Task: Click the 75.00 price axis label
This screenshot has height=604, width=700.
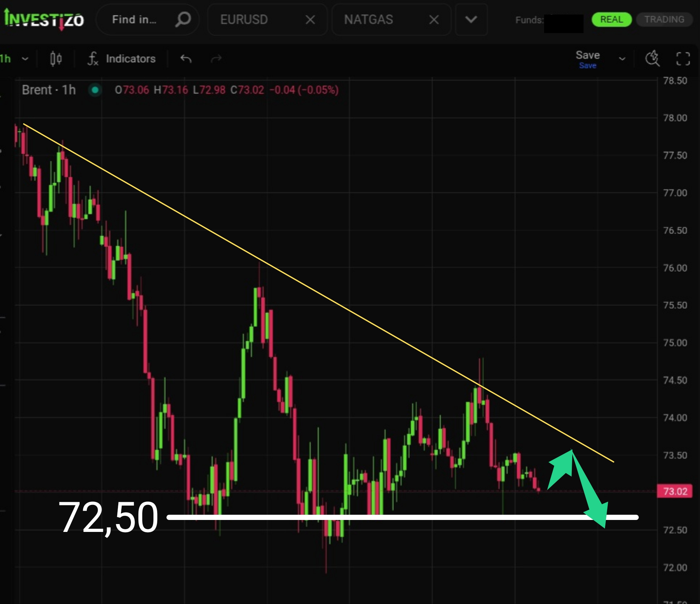Action: click(x=675, y=343)
